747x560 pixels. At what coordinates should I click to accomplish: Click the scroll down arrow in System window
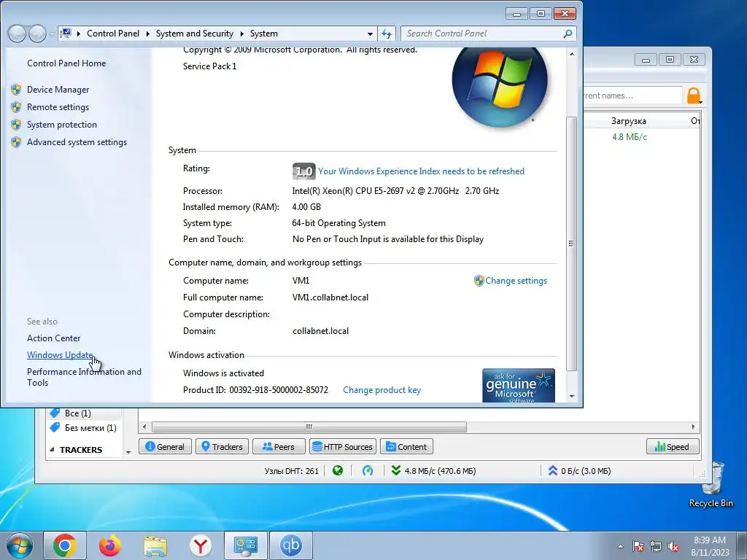[x=572, y=396]
